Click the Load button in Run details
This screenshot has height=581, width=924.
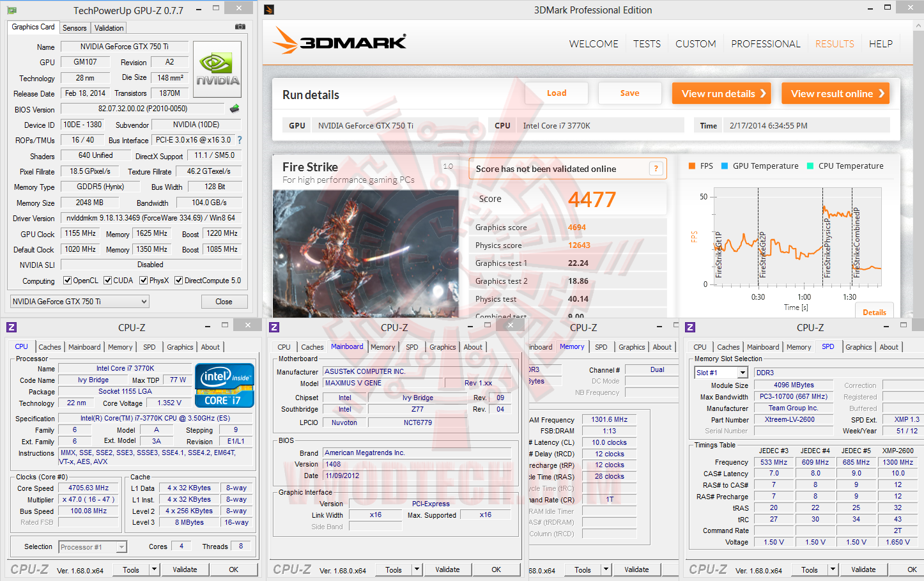(x=557, y=93)
